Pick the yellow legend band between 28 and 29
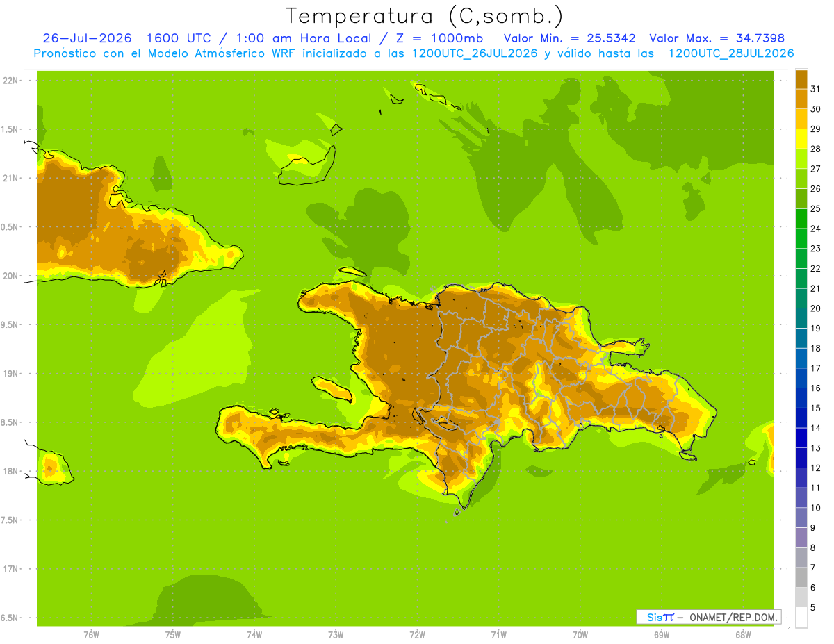 coord(801,139)
